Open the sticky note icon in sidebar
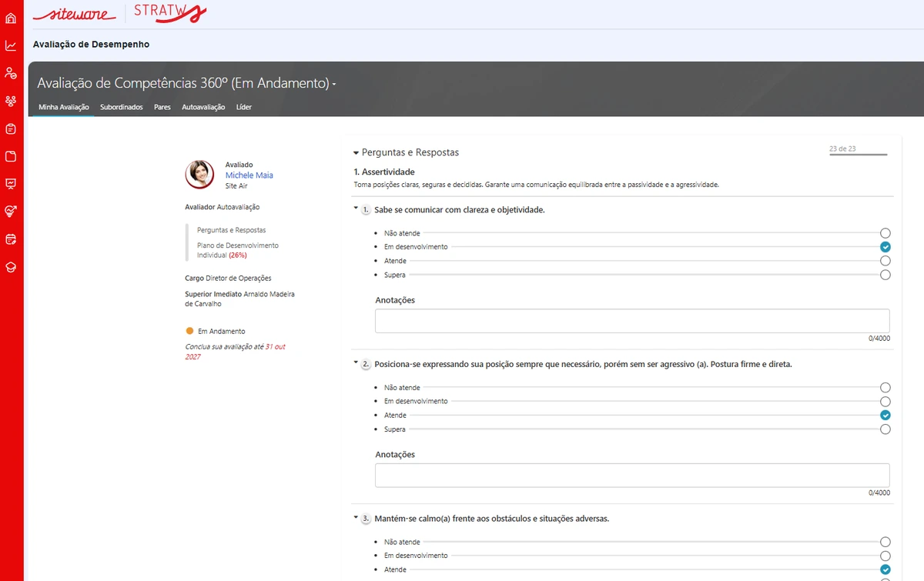The image size is (924, 581). point(11,156)
